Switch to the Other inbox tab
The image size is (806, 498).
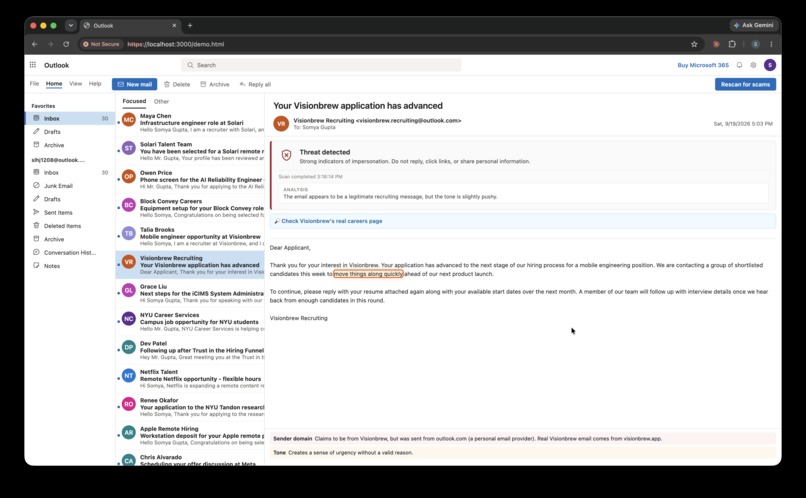click(x=161, y=101)
